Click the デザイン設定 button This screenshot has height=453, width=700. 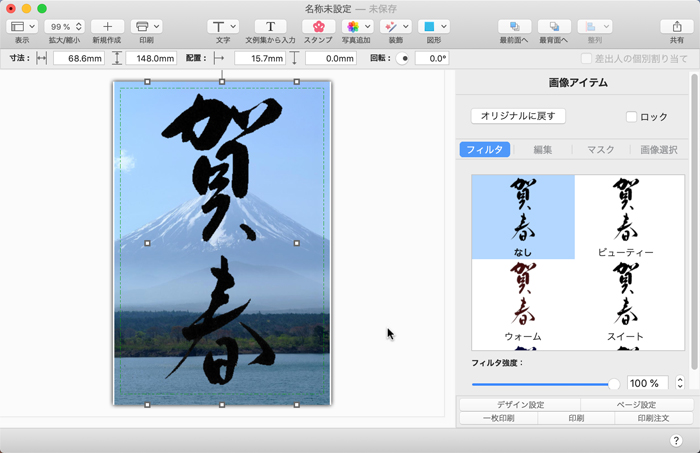tap(520, 405)
